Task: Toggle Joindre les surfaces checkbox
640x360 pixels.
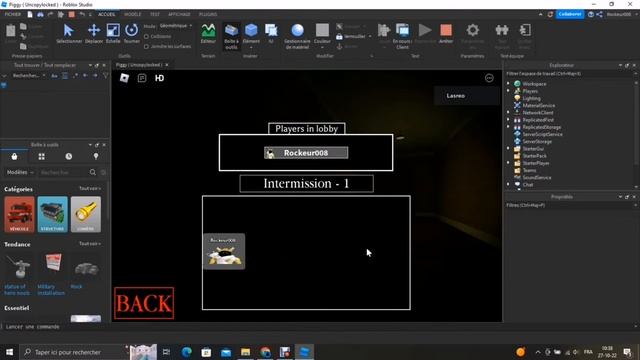Action: [146, 47]
